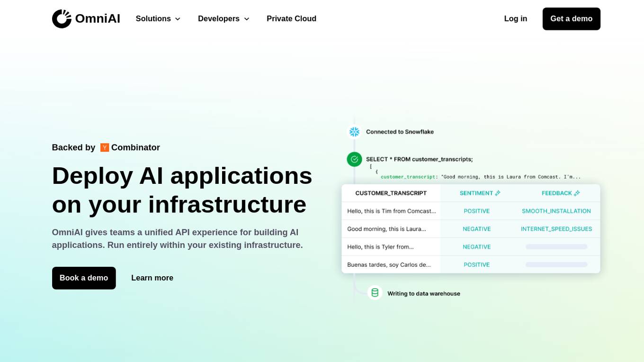Image resolution: width=644 pixels, height=362 pixels.
Task: Click the loading feedback placeholder in Carlos row
Action: coord(556,265)
